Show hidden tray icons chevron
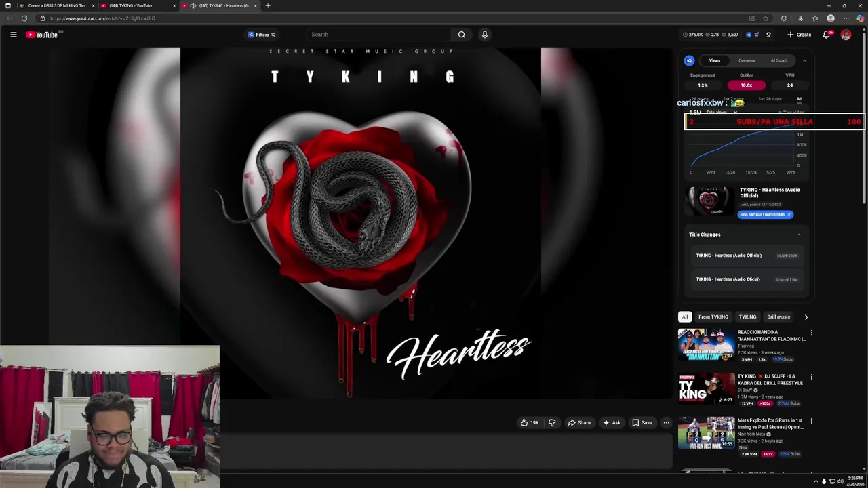 (816, 481)
